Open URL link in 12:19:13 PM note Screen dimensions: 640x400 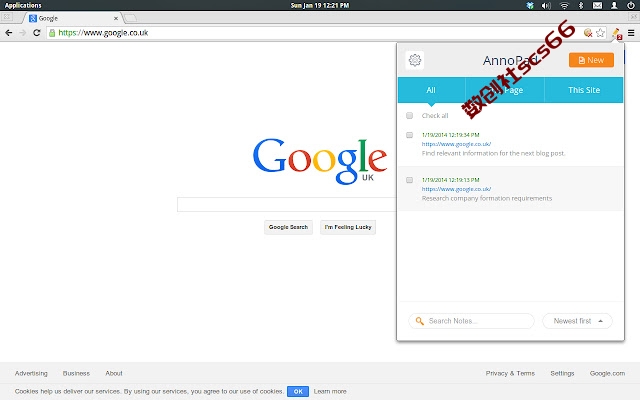[x=456, y=189]
